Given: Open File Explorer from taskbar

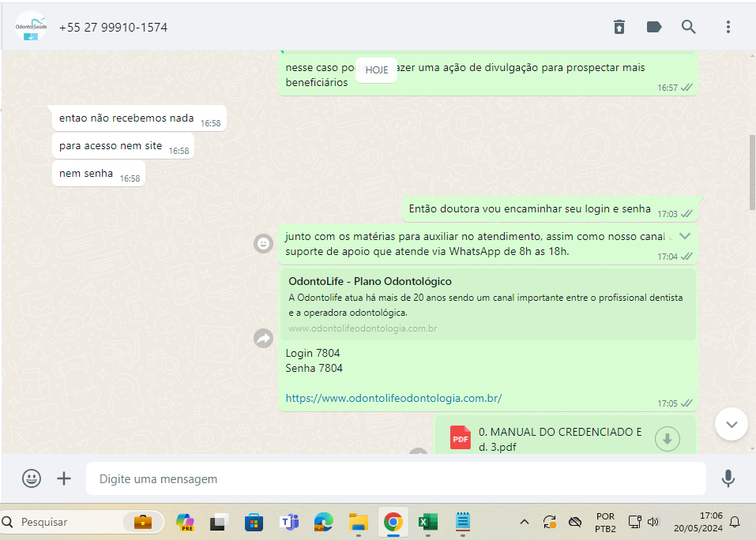Looking at the screenshot, I should click(x=358, y=522).
